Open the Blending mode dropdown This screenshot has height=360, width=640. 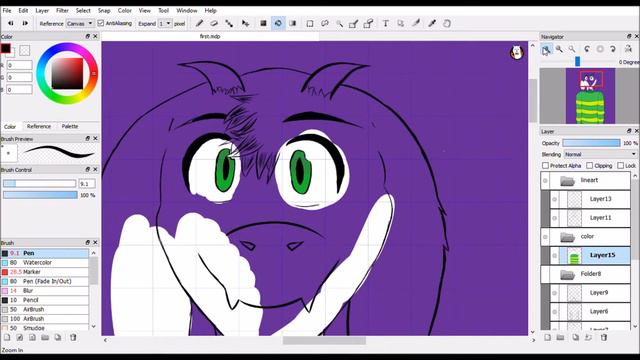[600, 154]
